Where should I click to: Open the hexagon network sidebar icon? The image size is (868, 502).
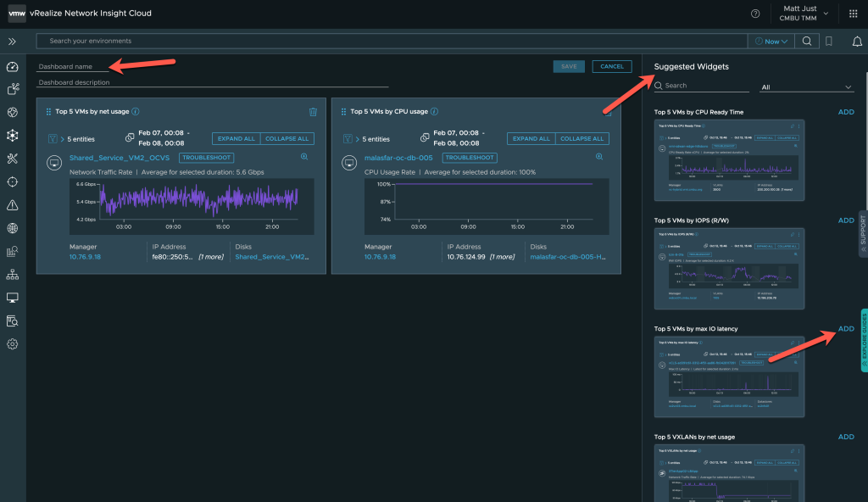pyautogui.click(x=12, y=136)
